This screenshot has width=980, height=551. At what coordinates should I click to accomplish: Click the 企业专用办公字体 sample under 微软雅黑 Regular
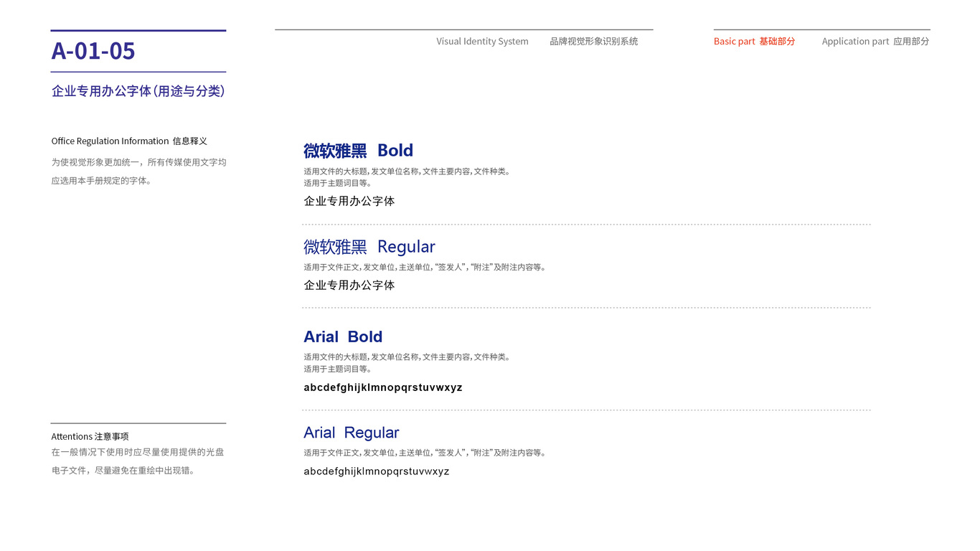[x=349, y=286]
